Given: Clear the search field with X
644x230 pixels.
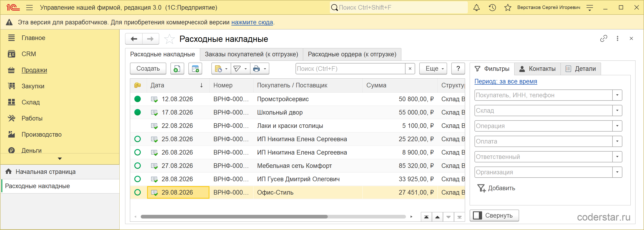Looking at the screenshot, I should [x=410, y=69].
